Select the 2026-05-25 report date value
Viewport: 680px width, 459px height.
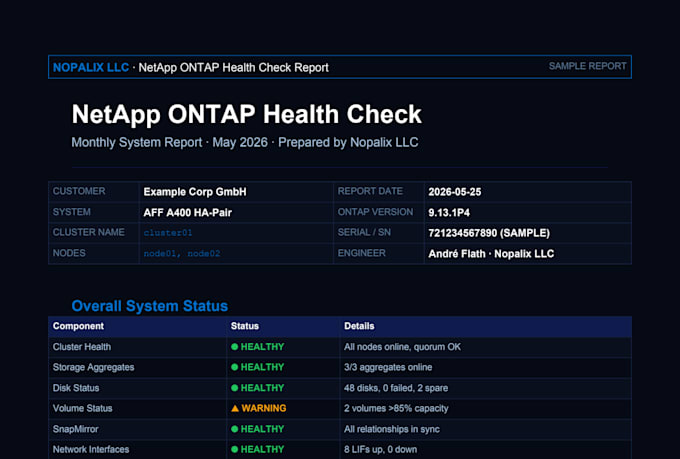click(x=454, y=192)
